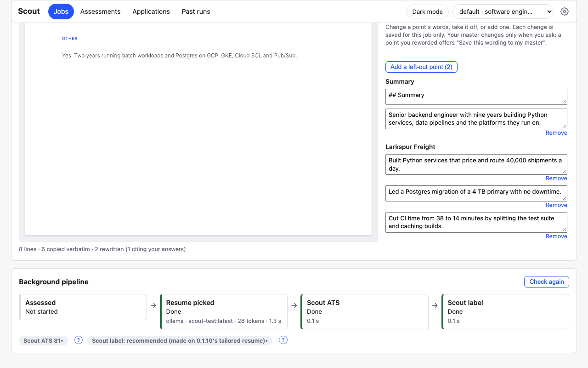
Task: Open the settings gear icon
Action: coord(565,11)
